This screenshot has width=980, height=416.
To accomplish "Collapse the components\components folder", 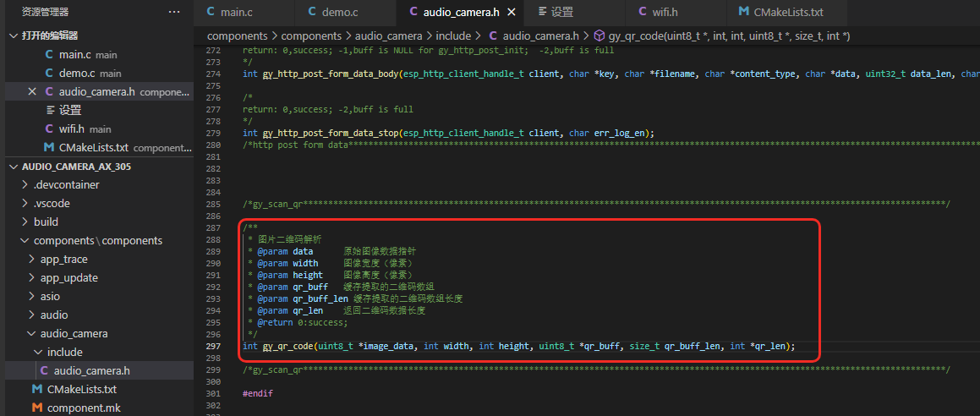I will click(25, 240).
